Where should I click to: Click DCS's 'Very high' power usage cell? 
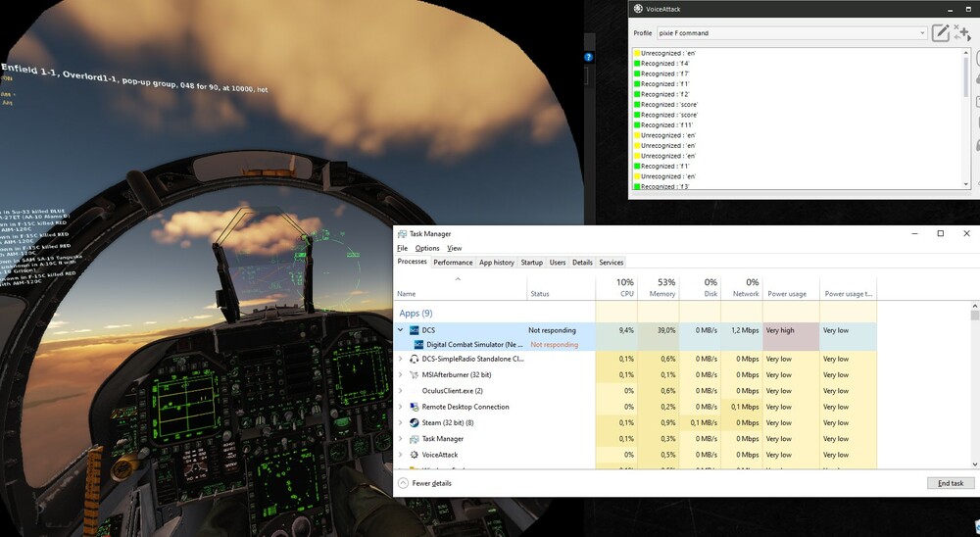click(x=791, y=330)
